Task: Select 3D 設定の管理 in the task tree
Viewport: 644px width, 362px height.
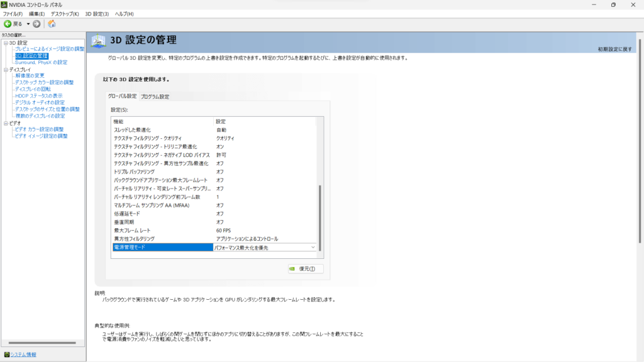Action: coord(31,56)
